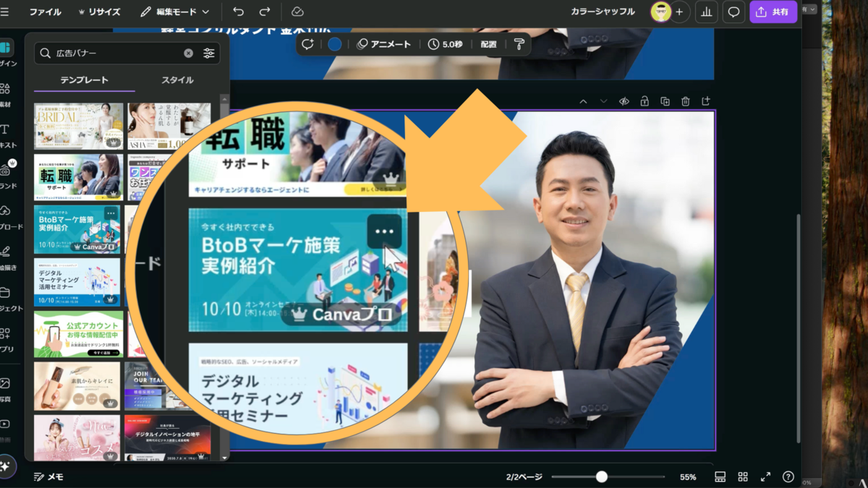This screenshot has width=868, height=488.
Task: Select the paint roller copy-style tool
Action: [519, 44]
